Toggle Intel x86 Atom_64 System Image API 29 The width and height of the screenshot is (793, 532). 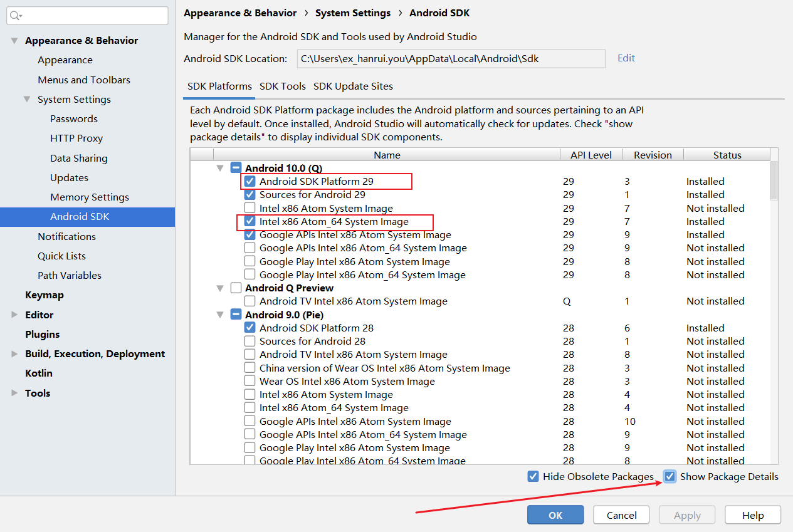(250, 221)
